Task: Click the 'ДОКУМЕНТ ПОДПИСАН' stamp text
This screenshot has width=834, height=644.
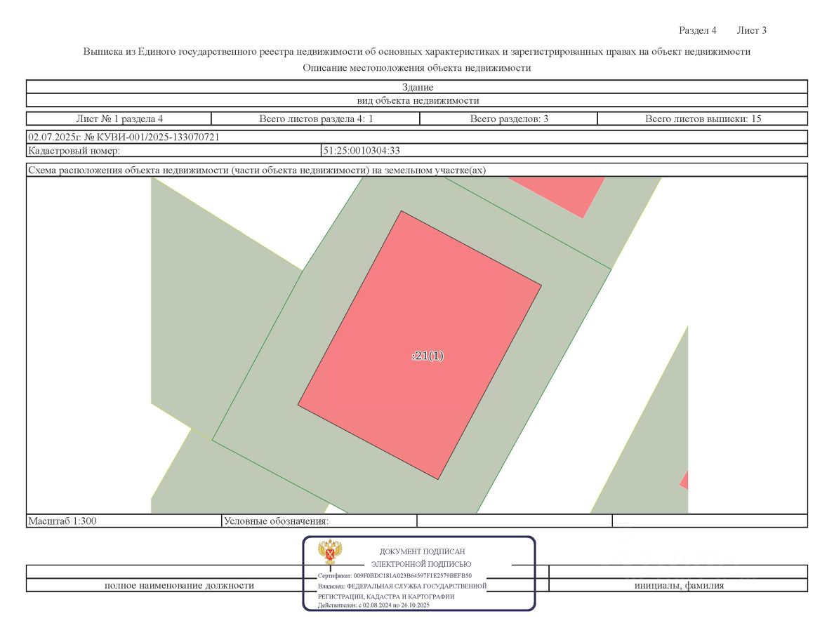Action: point(422,551)
